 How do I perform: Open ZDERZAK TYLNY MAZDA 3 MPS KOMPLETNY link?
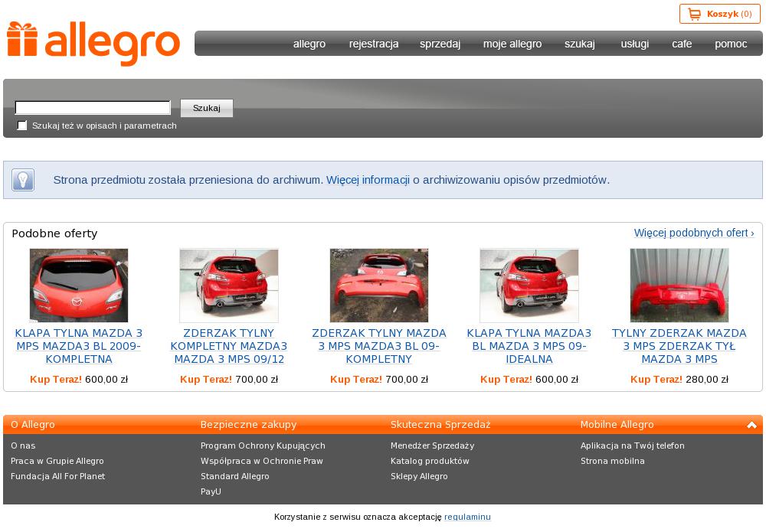click(379, 346)
